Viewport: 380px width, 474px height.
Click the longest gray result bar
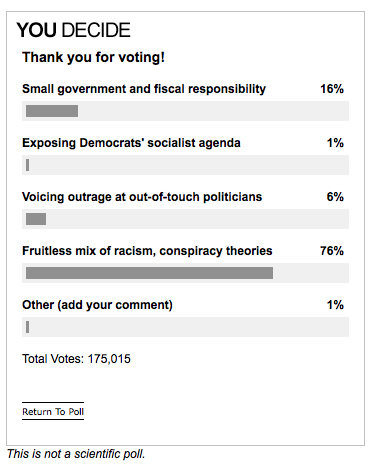(x=149, y=273)
